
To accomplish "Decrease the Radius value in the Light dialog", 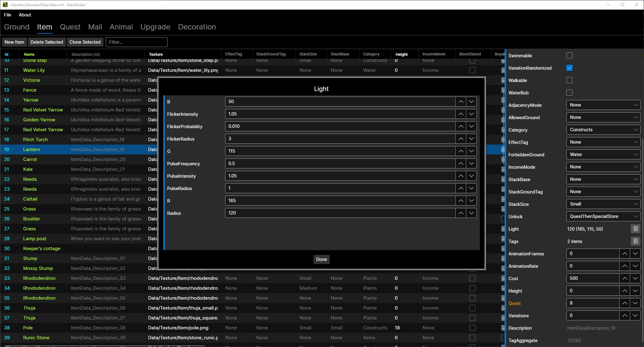I will point(471,213).
